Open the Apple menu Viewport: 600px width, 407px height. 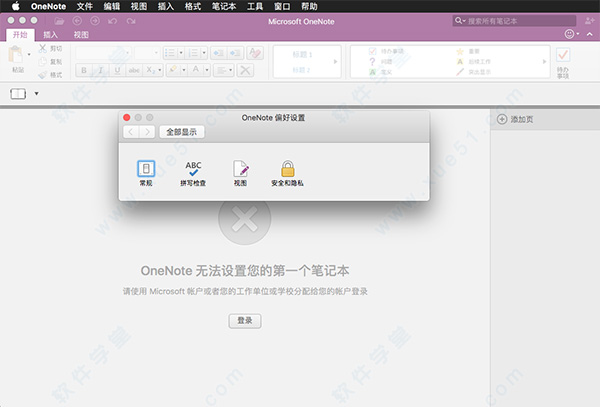click(x=15, y=6)
